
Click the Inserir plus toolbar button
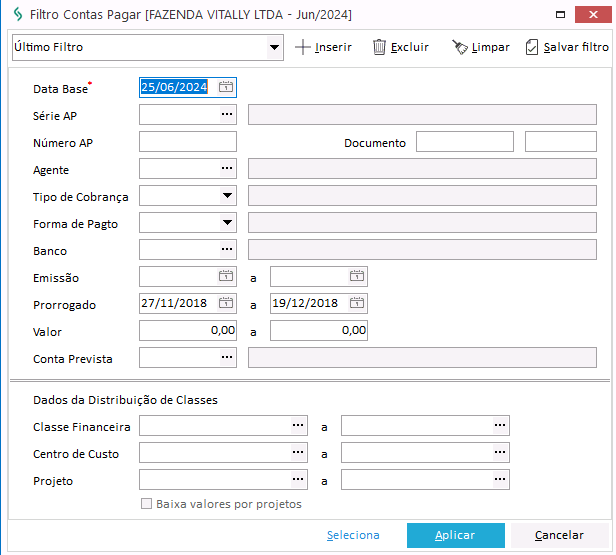(323, 47)
